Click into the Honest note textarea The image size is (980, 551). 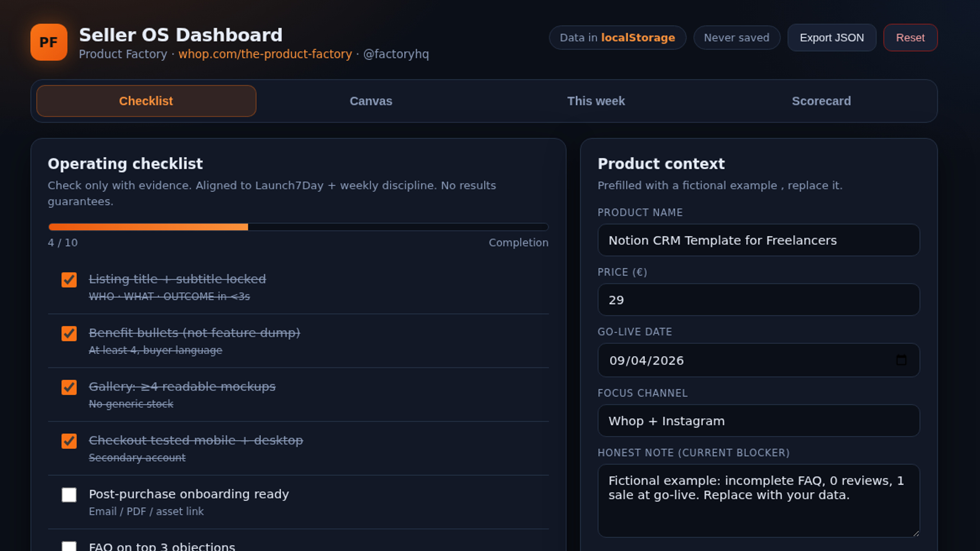[758, 501]
